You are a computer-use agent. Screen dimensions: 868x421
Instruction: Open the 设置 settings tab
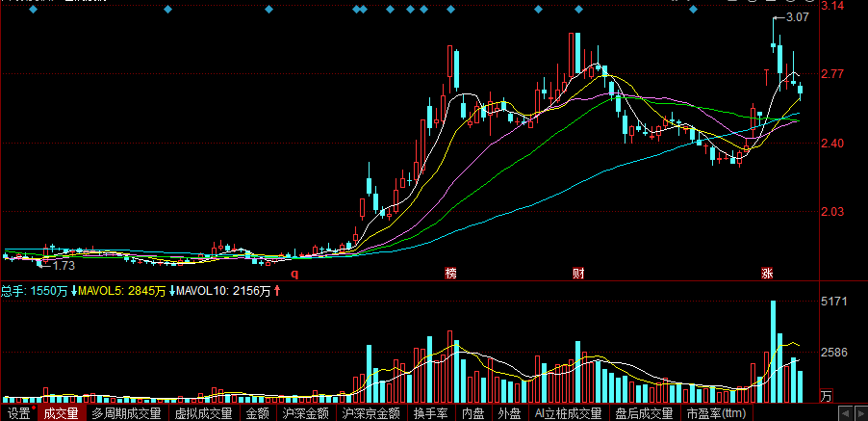click(19, 413)
